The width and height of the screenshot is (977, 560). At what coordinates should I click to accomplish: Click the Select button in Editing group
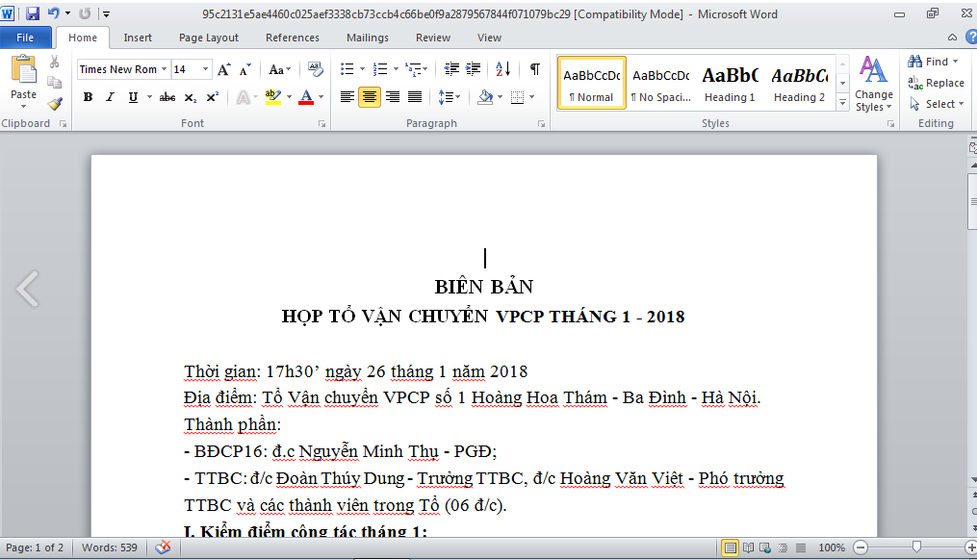(x=937, y=104)
